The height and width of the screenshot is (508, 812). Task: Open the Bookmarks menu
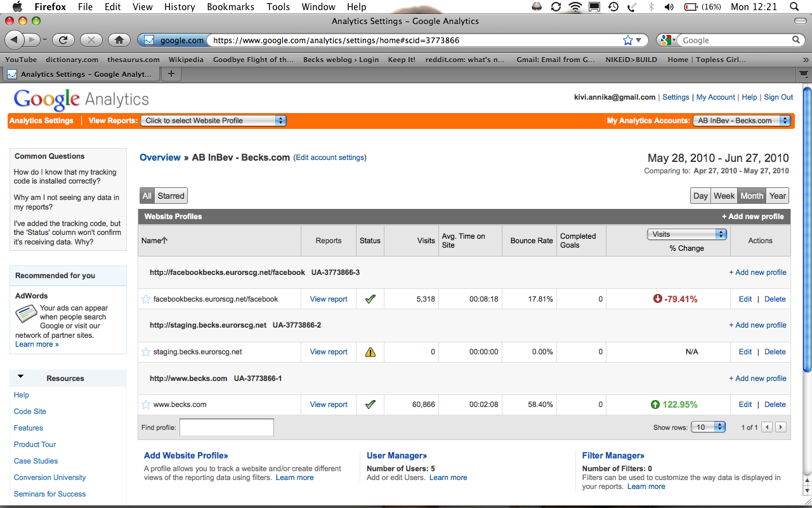pos(230,6)
